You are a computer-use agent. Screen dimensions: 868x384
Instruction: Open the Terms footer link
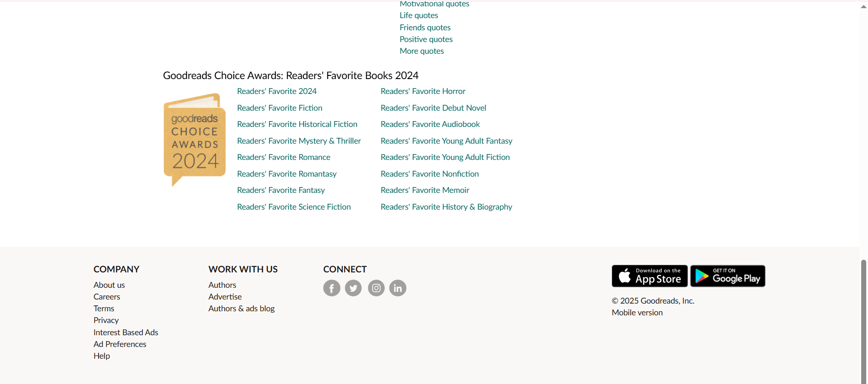point(104,309)
